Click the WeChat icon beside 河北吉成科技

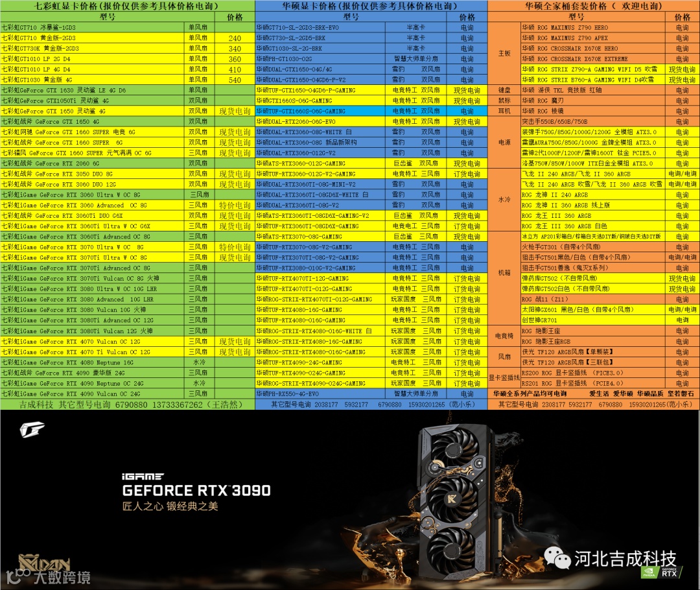[557, 558]
